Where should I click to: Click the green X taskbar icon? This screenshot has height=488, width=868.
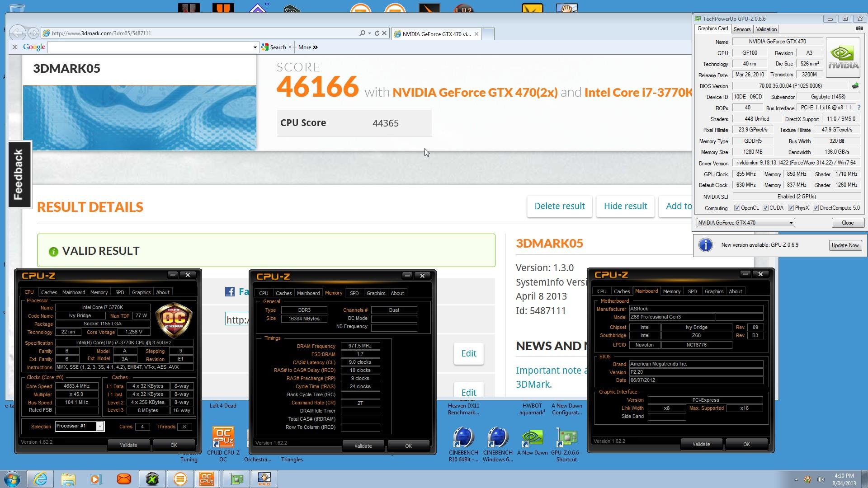click(152, 479)
